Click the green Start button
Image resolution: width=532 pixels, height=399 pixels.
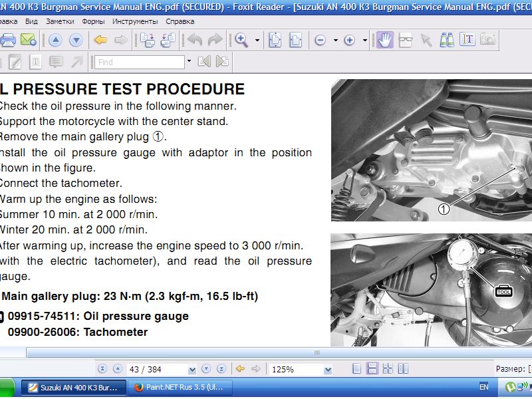tap(7, 388)
